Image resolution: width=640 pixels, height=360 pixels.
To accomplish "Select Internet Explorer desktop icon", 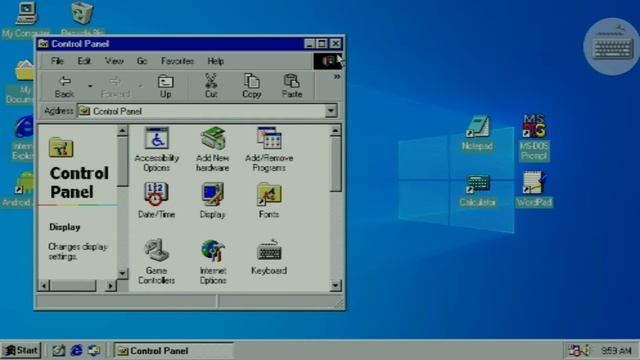I will [22, 138].
